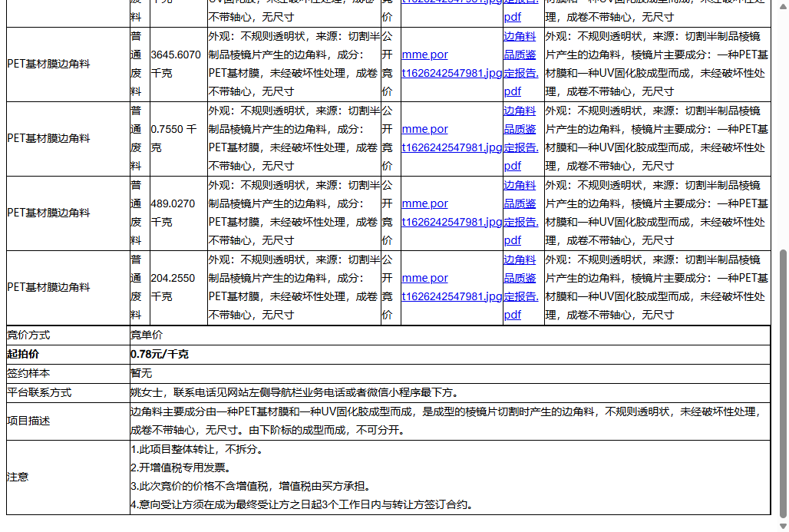Viewport: 789px width, 532px height.
Task: Click PET基材膜边角料 in the 204.2550 千克 row
Action: pos(49,287)
